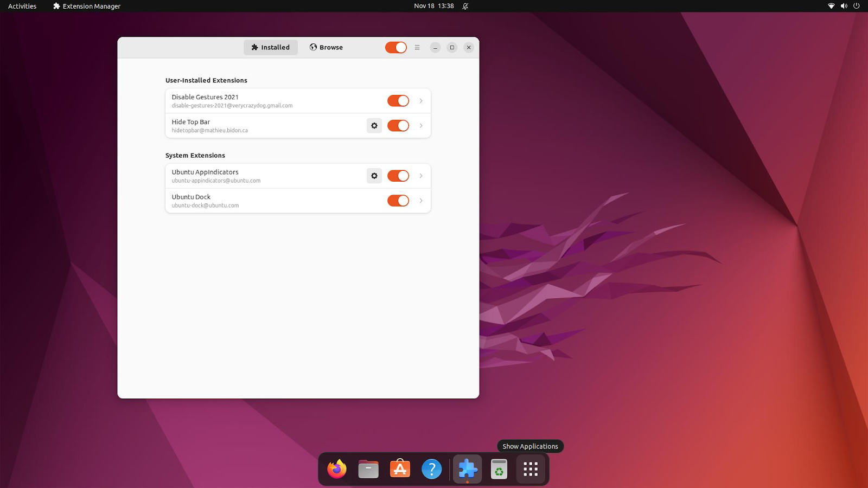868x488 pixels.
Task: Toggle Ubuntu AppIndicators extension switch
Action: point(398,176)
